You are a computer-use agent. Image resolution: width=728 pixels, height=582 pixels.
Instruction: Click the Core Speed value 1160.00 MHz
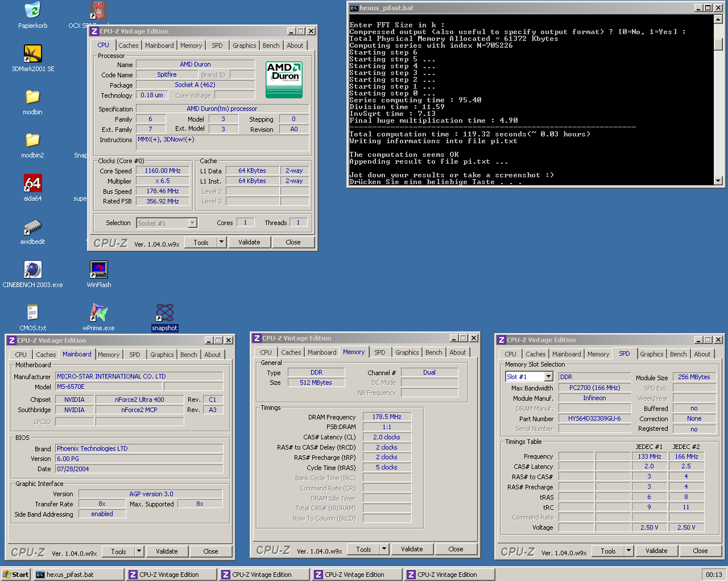point(163,171)
